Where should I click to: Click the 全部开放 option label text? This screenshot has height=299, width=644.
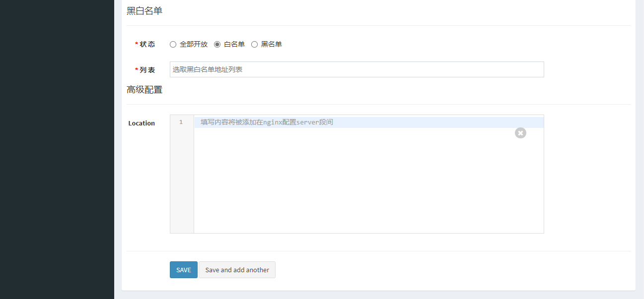(193, 44)
